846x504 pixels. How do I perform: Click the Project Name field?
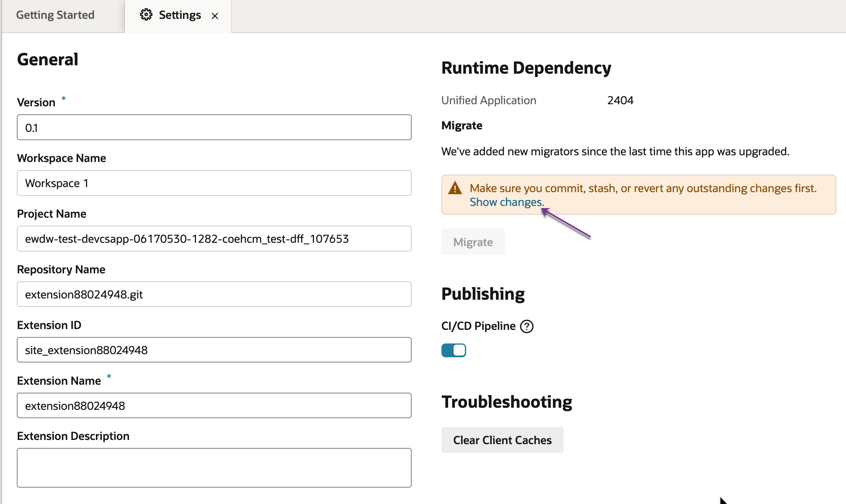click(214, 239)
